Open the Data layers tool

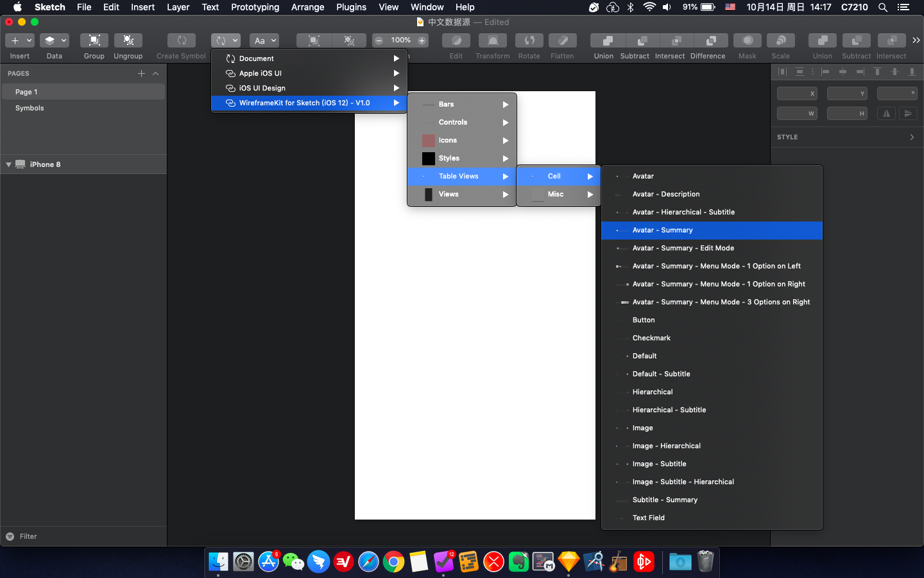(x=55, y=40)
